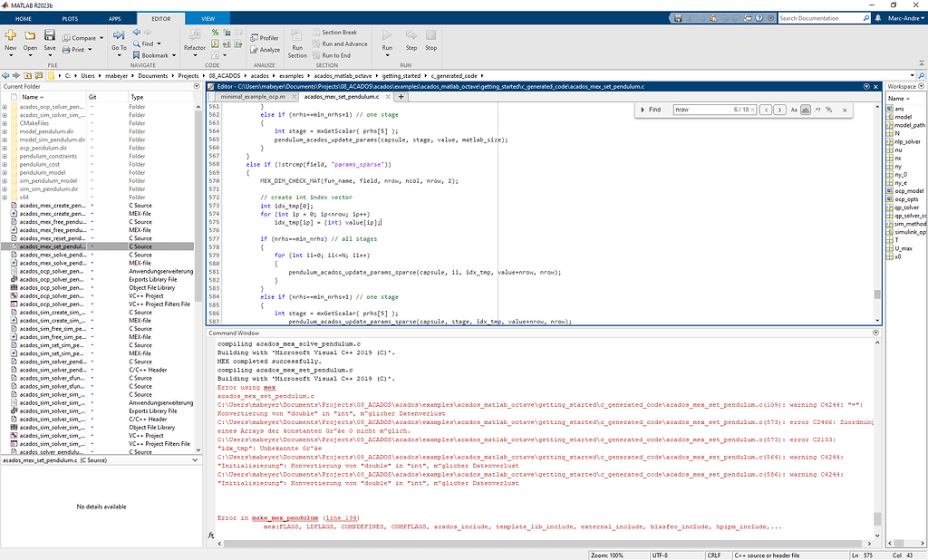Click the green Run play icon

[387, 35]
